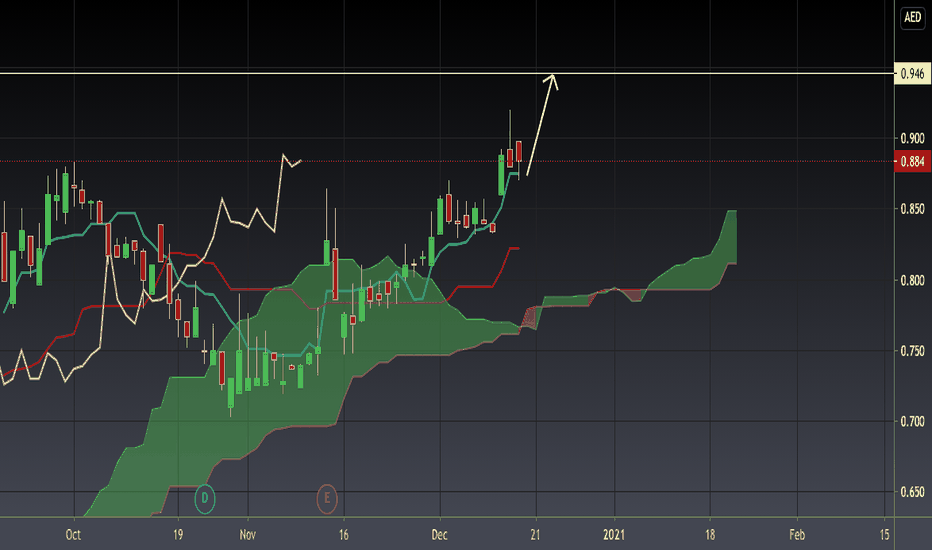Screen dimensions: 932x550
Task: Click the 0.750 price scale value
Action: (912, 351)
